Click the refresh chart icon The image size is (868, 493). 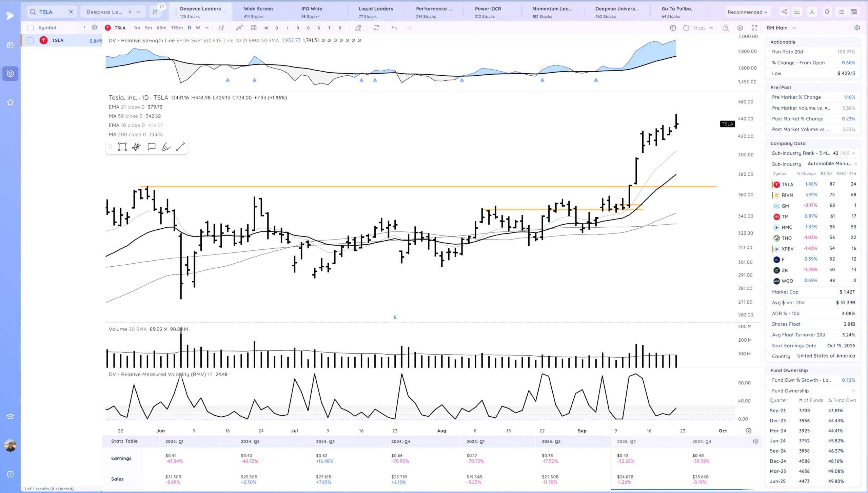[x=376, y=28]
